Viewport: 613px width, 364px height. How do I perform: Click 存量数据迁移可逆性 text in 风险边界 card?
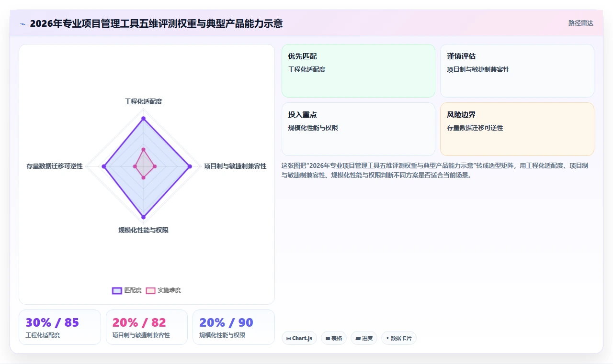[x=475, y=128]
